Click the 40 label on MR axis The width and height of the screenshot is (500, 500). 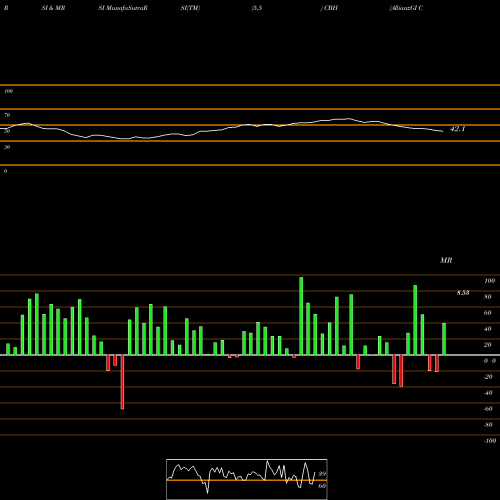click(488, 329)
